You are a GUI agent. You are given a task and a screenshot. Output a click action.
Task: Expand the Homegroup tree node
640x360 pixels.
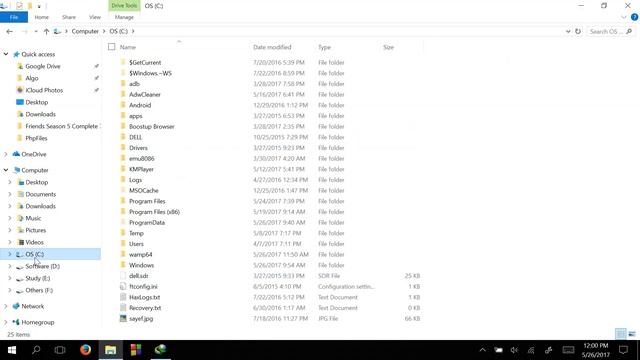coord(6,322)
